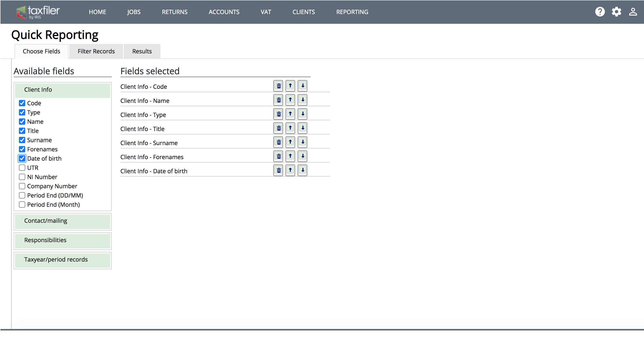Expand the Responsibilities section

(x=62, y=240)
